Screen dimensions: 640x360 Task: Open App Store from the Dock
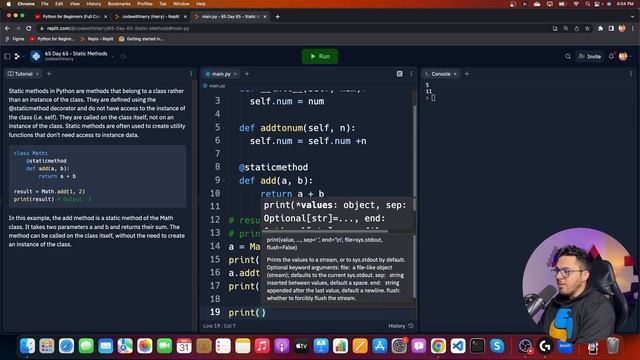(380, 346)
